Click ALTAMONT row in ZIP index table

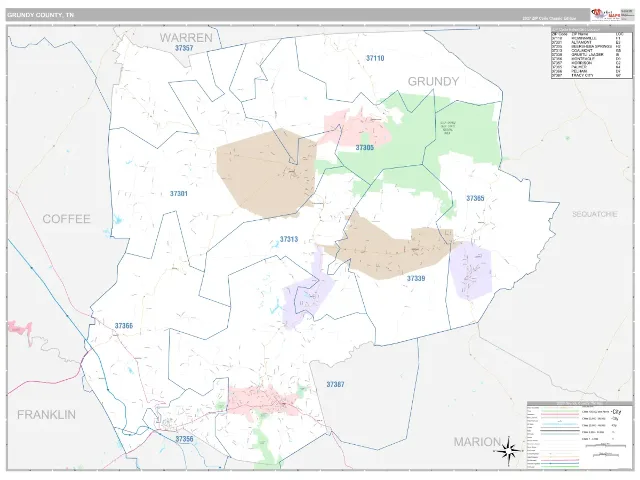click(x=592, y=42)
